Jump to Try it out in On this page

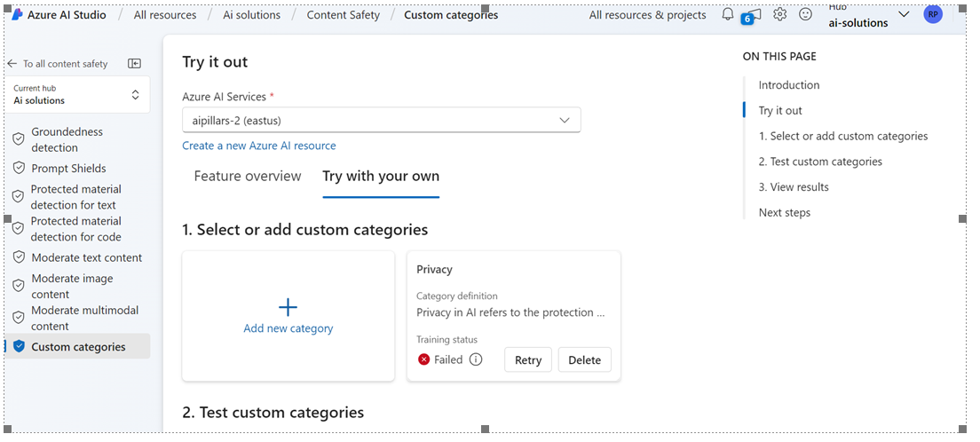pos(780,111)
